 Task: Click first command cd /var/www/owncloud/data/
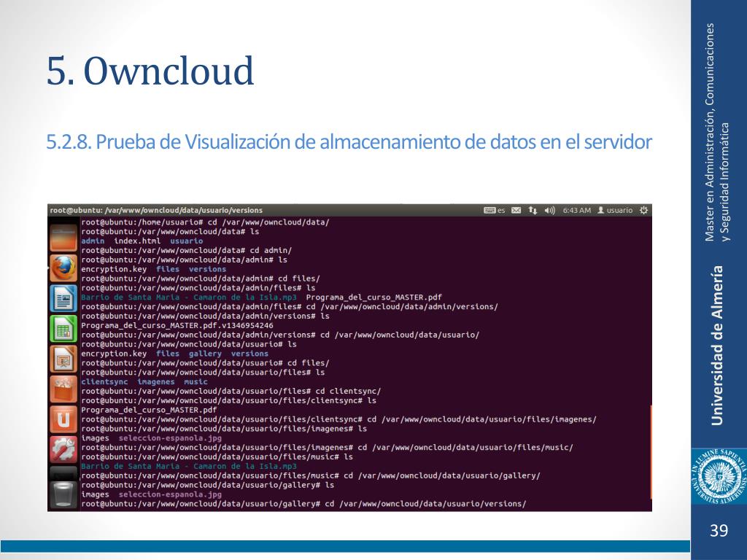205,222
